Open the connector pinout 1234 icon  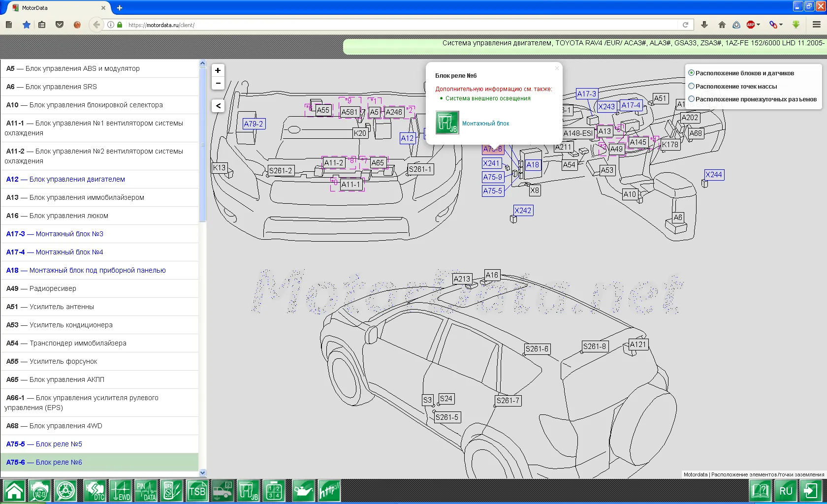[x=274, y=491]
